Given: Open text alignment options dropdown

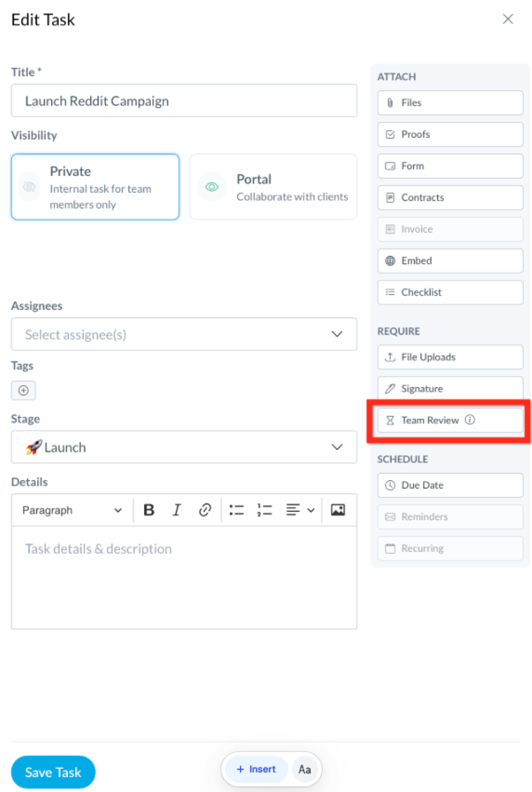Looking at the screenshot, I should point(300,510).
